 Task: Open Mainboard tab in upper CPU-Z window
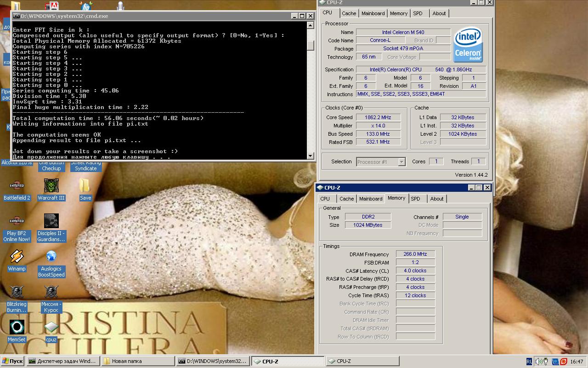coord(373,13)
